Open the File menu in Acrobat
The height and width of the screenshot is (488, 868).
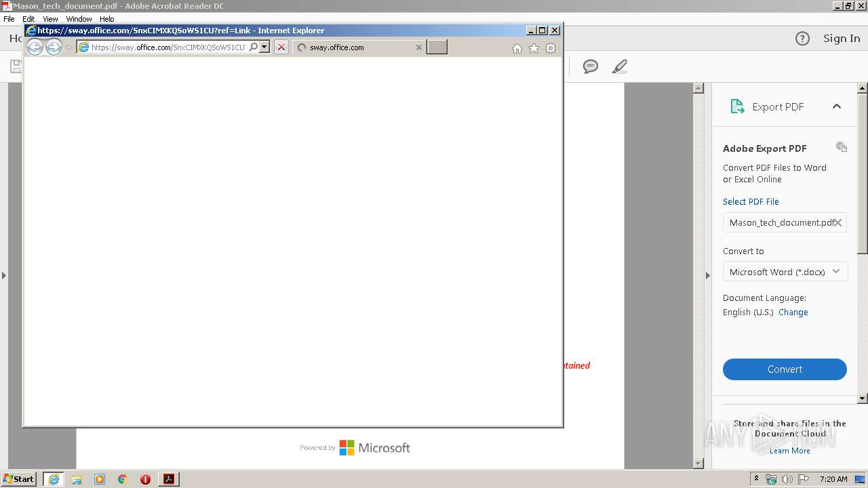coord(9,19)
